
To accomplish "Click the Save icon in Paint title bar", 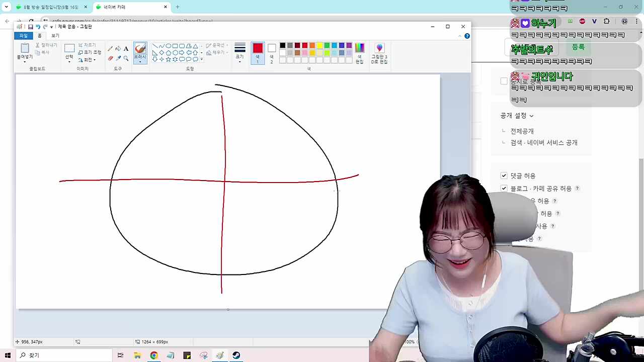I will (30, 27).
